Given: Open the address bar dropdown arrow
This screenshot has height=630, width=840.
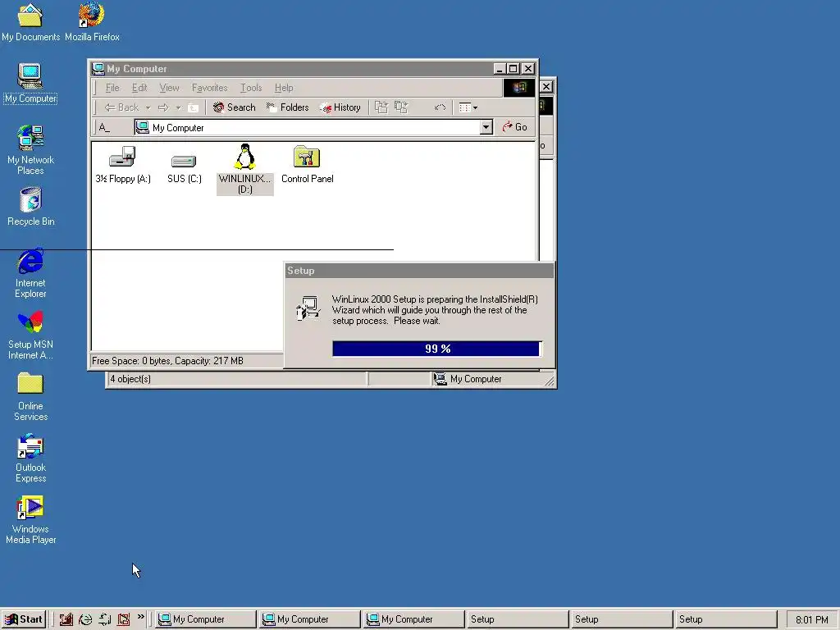Looking at the screenshot, I should pos(486,127).
